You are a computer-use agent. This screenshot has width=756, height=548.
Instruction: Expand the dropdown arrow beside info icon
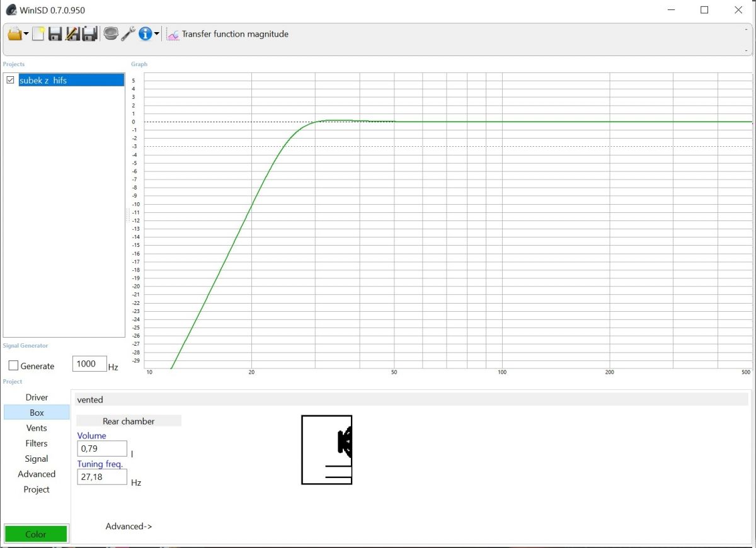click(156, 35)
